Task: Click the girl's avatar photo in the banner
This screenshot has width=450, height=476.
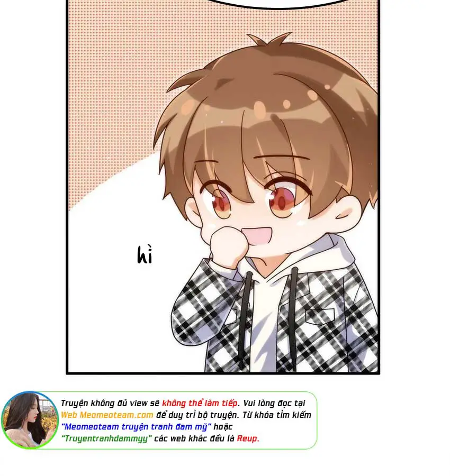Action: coord(30,420)
